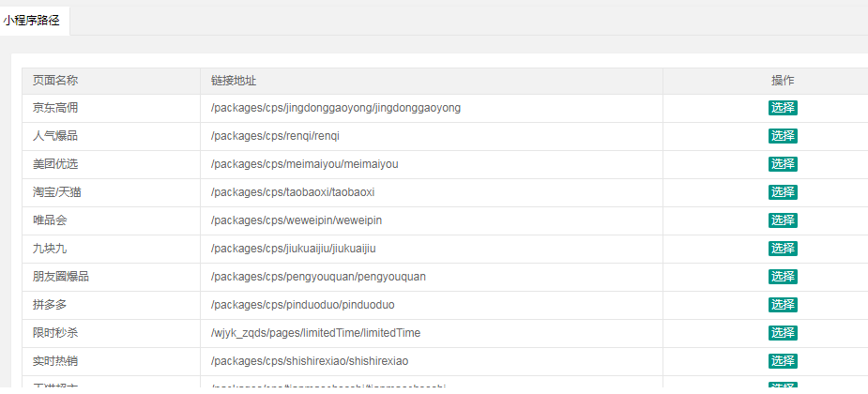This screenshot has width=868, height=394.
Task: Select the 京东高佣 page name cell
Action: [x=112, y=109]
